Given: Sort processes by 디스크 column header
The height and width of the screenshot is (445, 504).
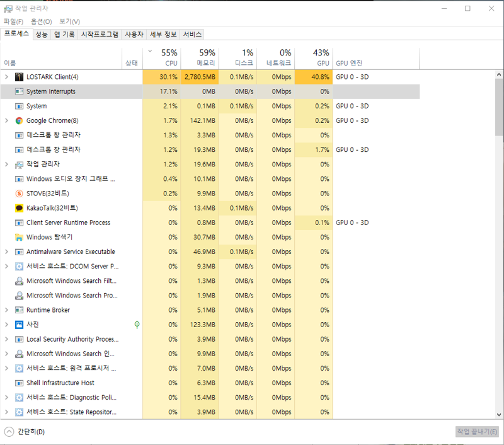Looking at the screenshot, I should (238, 58).
